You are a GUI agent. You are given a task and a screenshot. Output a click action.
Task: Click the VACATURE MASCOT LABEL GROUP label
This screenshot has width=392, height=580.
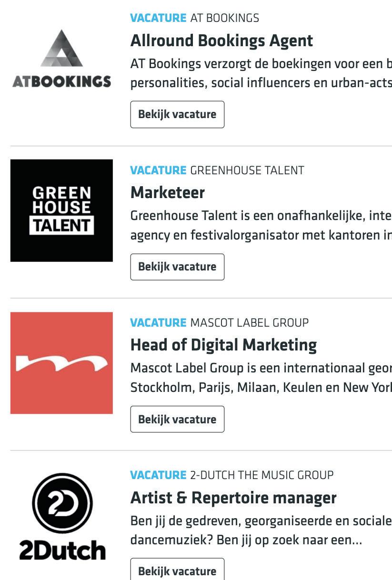click(219, 323)
